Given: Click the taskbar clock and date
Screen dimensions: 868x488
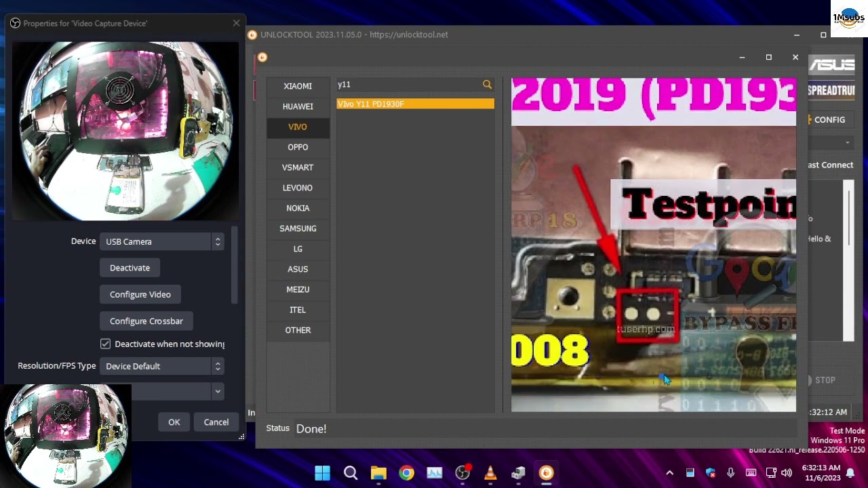Looking at the screenshot, I should click(821, 472).
